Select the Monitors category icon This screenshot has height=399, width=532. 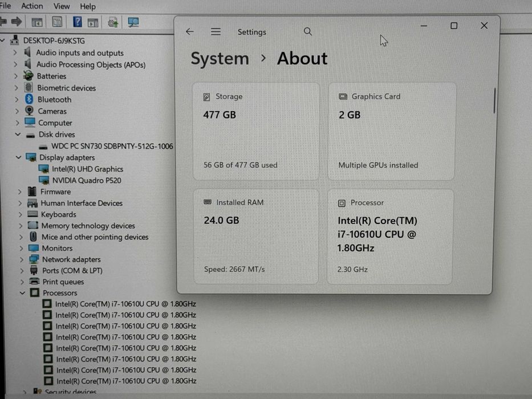pos(34,248)
